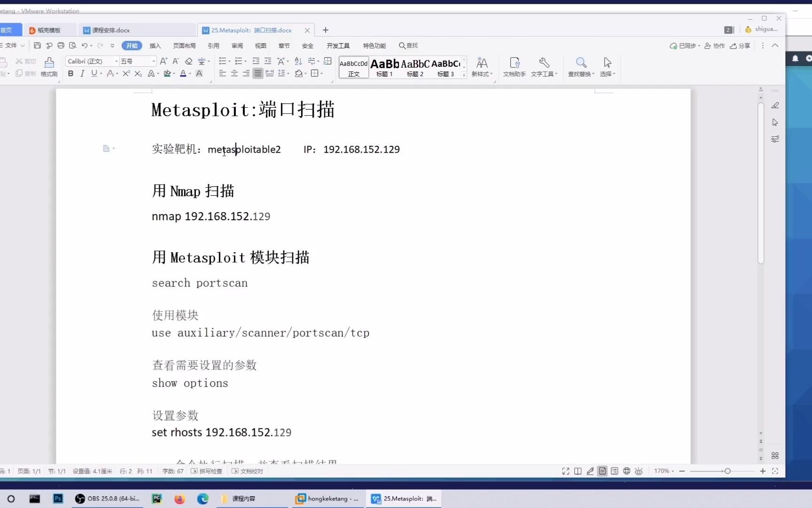812x508 pixels.
Task: Click the sort A-Z icon
Action: [x=298, y=61]
